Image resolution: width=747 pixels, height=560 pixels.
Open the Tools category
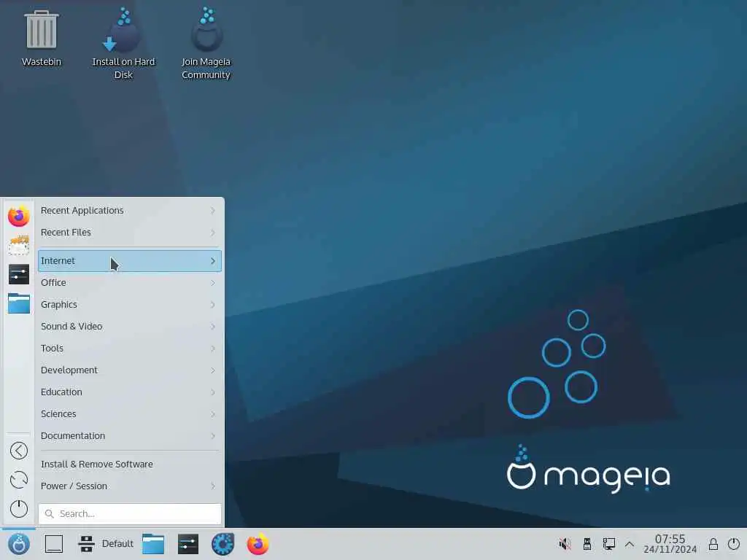(130, 349)
